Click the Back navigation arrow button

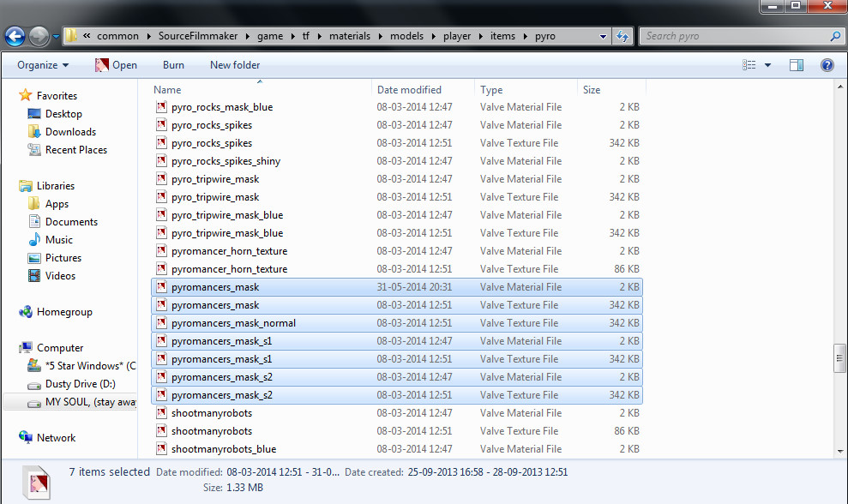(15, 36)
